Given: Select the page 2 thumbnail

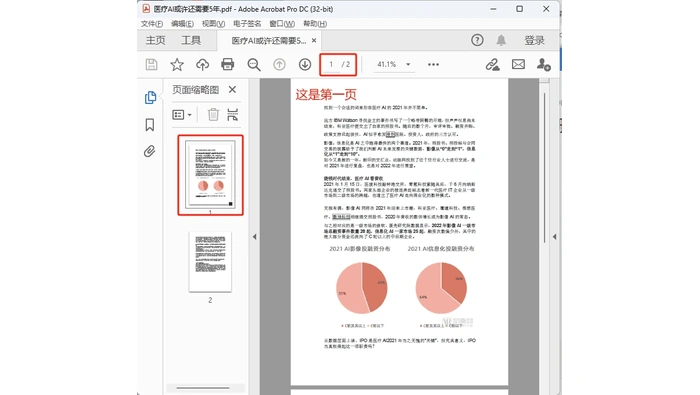Looking at the screenshot, I should (x=210, y=262).
